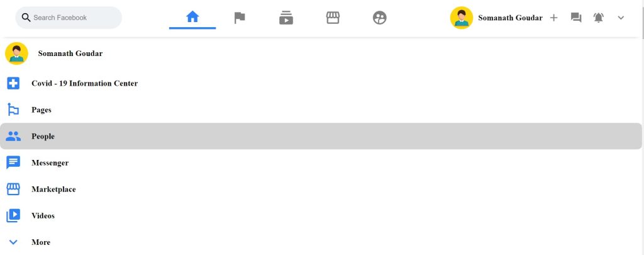
Task: Expand the account dropdown arrow
Action: [x=621, y=18]
